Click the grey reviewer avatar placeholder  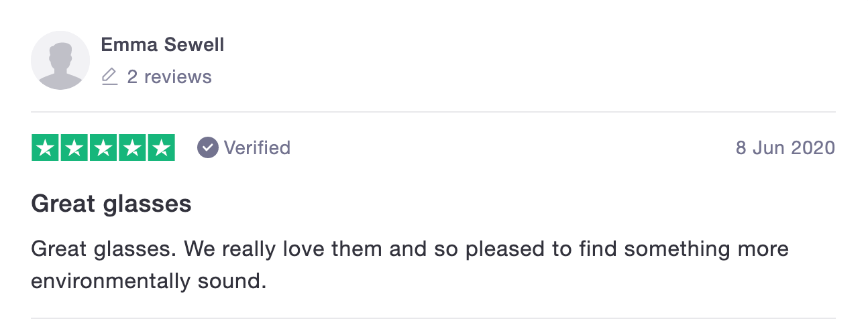coord(60,60)
